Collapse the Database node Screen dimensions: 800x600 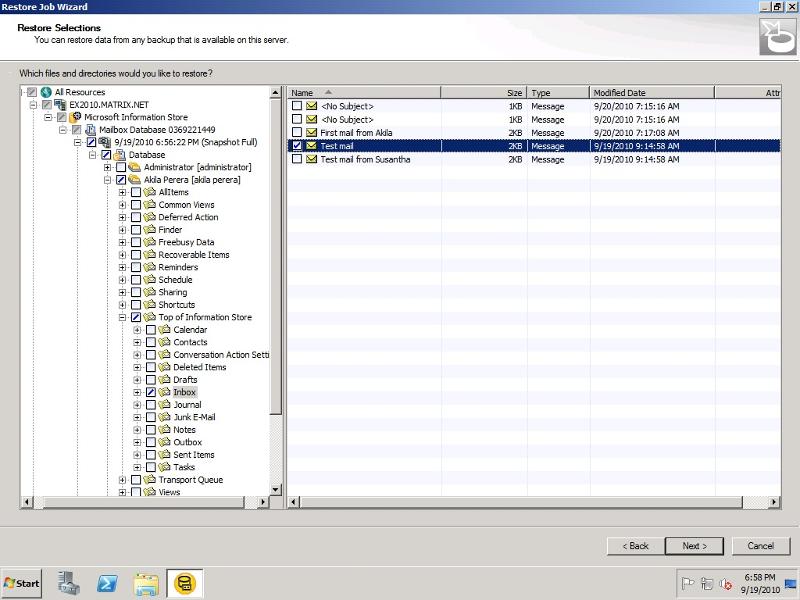pyautogui.click(x=92, y=155)
